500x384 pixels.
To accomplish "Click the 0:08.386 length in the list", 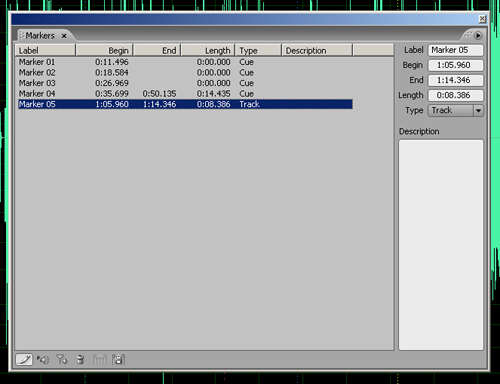I will 213,104.
